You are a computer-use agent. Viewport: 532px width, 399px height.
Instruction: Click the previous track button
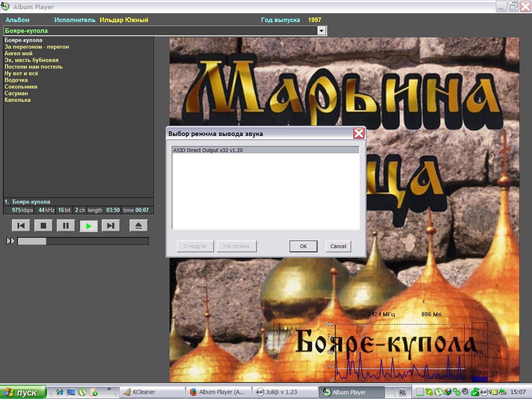point(21,226)
